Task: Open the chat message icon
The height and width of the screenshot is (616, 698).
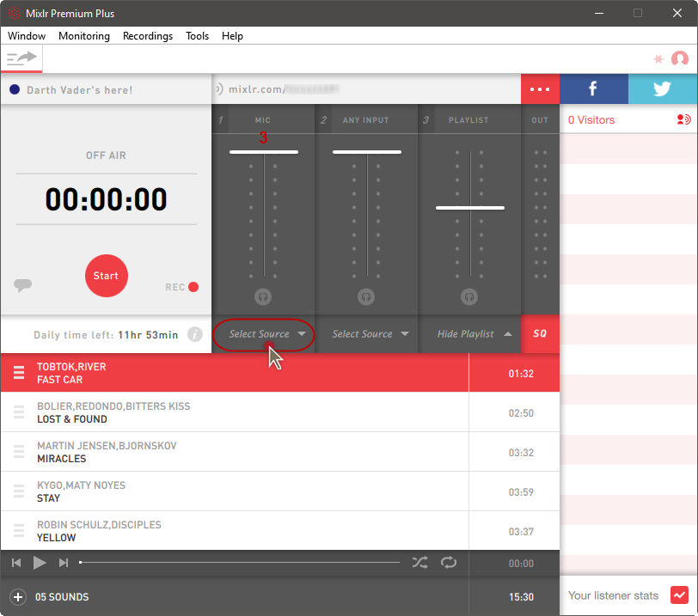Action: [x=23, y=286]
